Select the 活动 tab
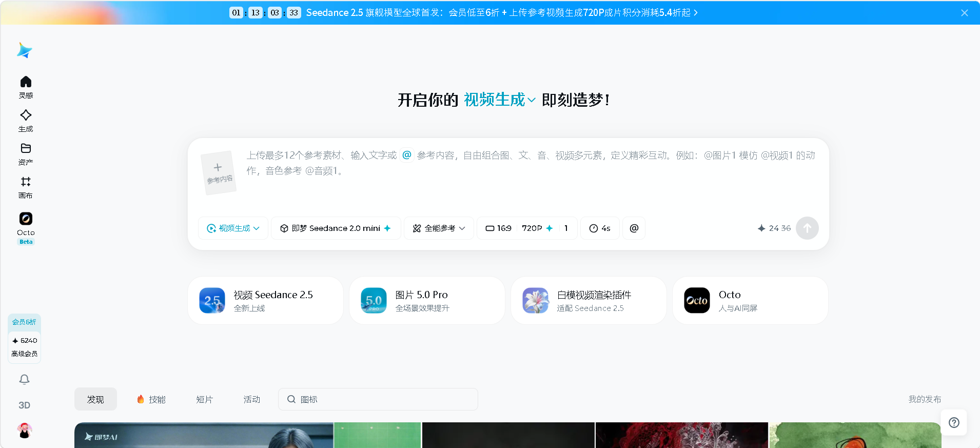This screenshot has height=448, width=980. 251,399
